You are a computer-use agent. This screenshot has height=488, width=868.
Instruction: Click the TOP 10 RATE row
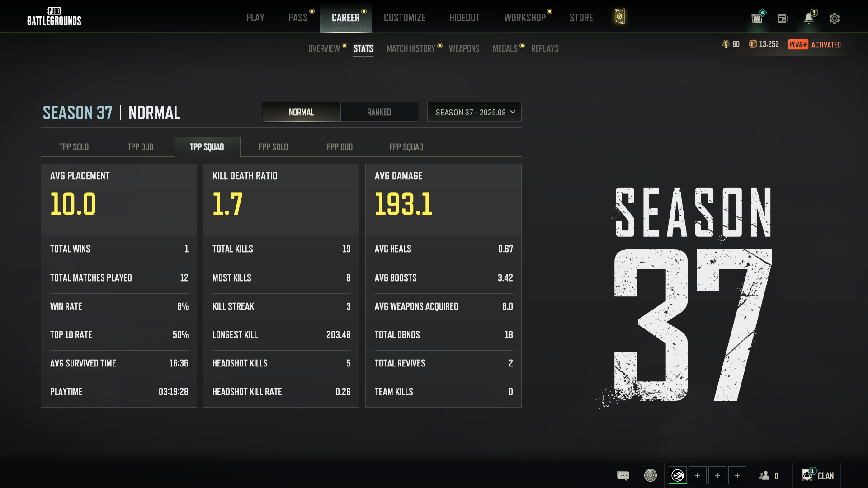coord(119,335)
